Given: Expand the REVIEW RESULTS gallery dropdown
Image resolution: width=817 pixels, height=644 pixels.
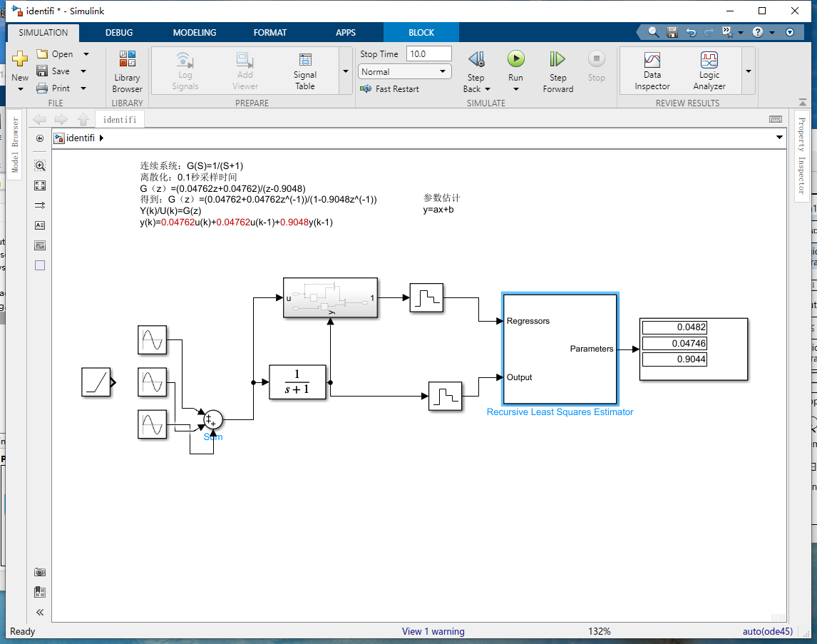Looking at the screenshot, I should point(749,71).
